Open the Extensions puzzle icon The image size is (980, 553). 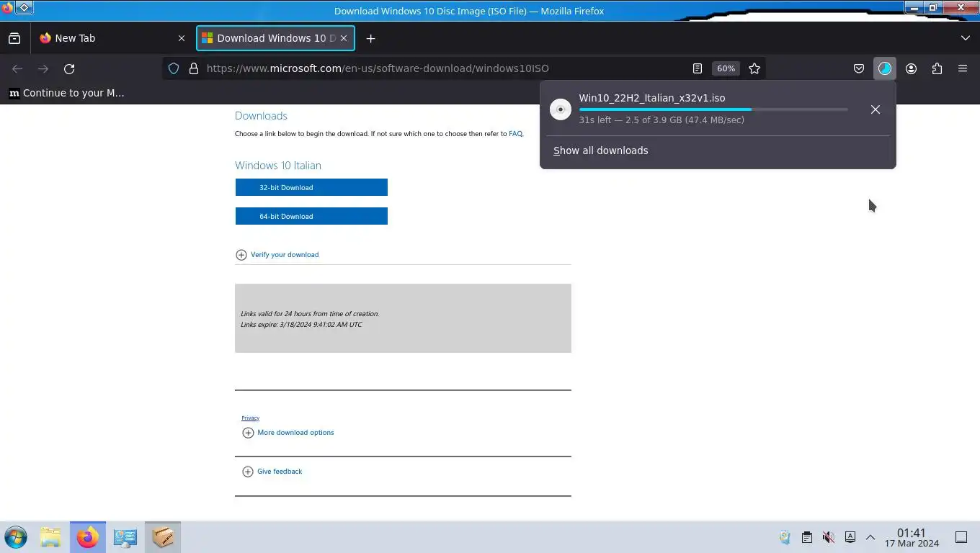tap(937, 68)
